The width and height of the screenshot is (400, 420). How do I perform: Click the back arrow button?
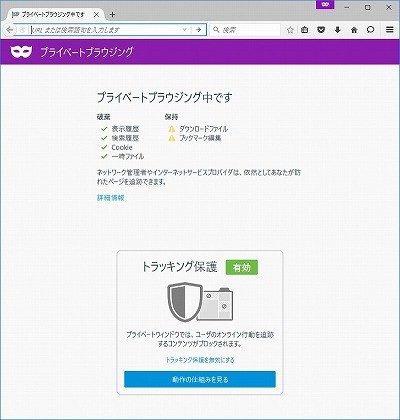[10, 30]
